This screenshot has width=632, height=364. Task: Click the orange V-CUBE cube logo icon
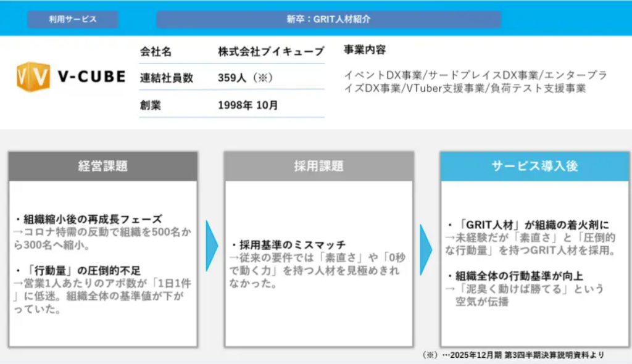tap(33, 77)
